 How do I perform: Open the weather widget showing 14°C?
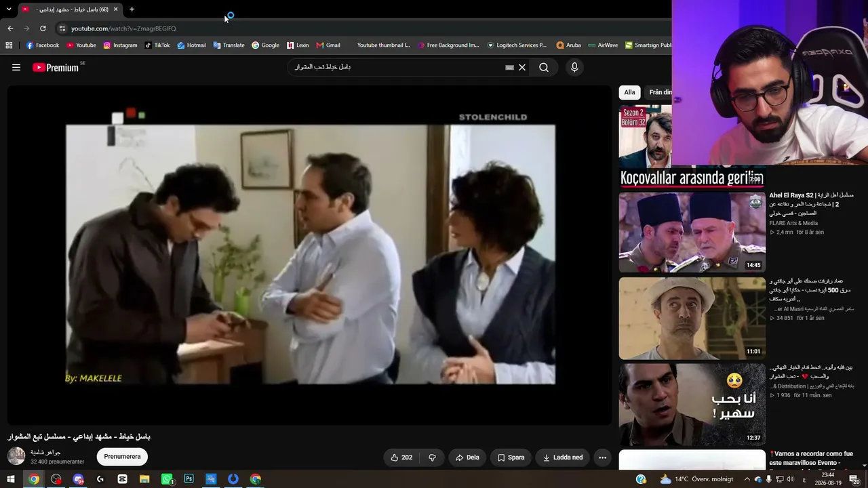[697, 479]
